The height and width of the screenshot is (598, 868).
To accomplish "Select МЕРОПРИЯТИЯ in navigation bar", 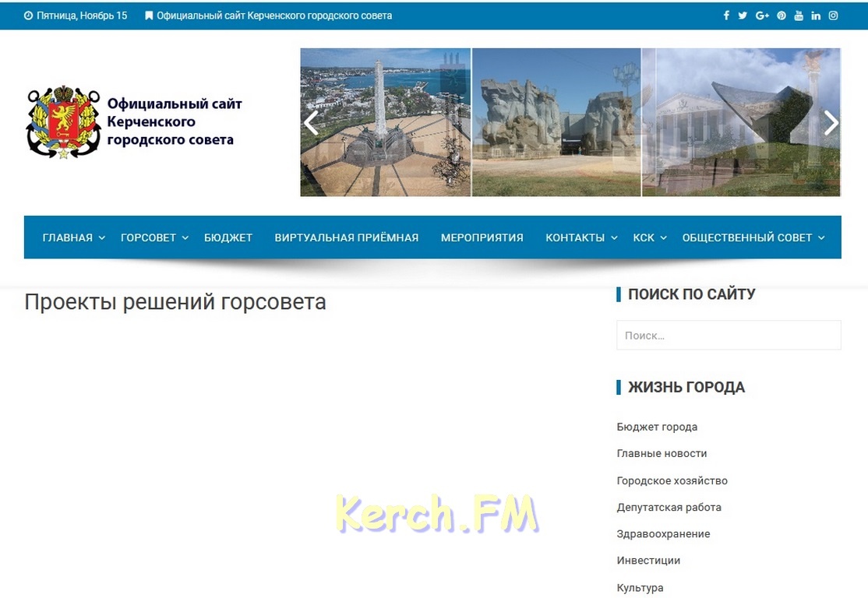I will 482,237.
